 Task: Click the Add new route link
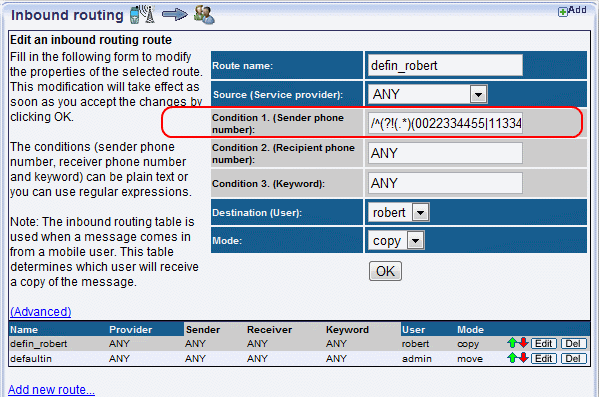click(51, 389)
